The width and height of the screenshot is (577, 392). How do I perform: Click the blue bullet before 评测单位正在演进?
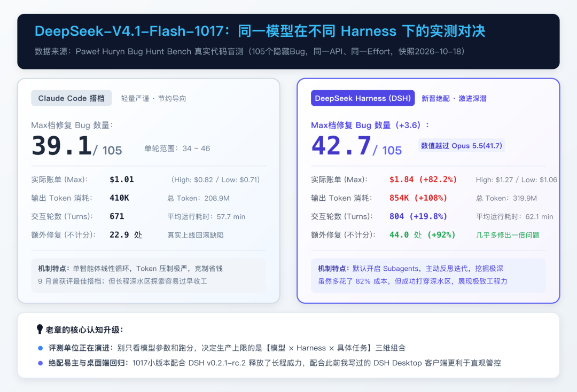pos(41,348)
